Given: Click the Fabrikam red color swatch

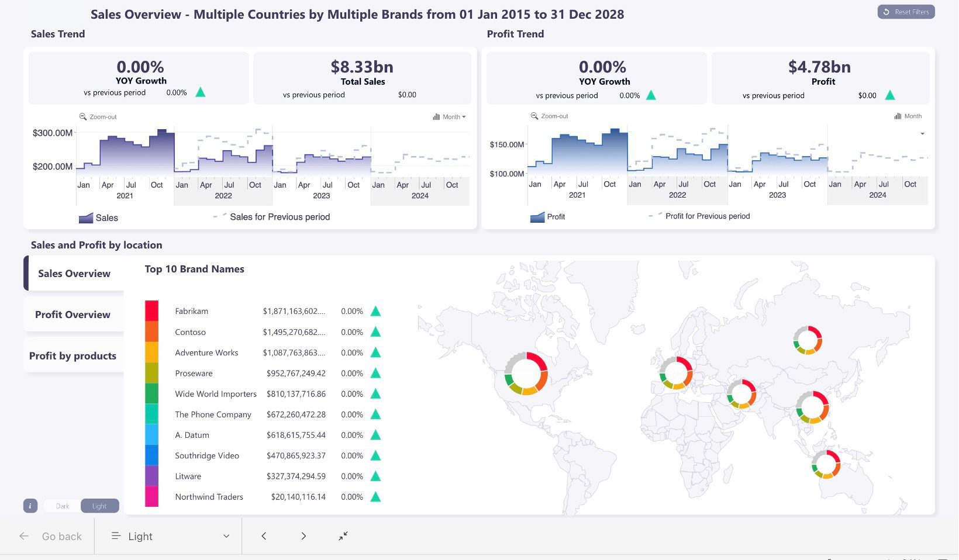Looking at the screenshot, I should (151, 311).
